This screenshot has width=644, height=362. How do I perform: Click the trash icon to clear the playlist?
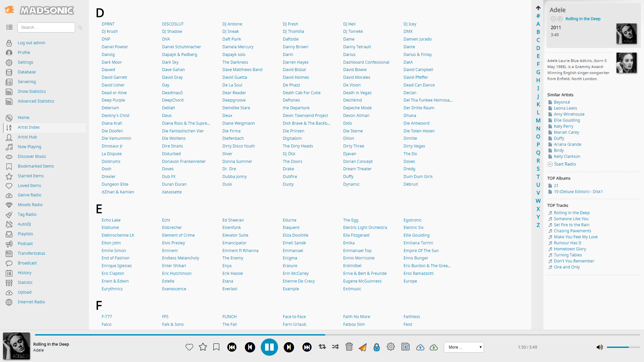click(x=349, y=347)
